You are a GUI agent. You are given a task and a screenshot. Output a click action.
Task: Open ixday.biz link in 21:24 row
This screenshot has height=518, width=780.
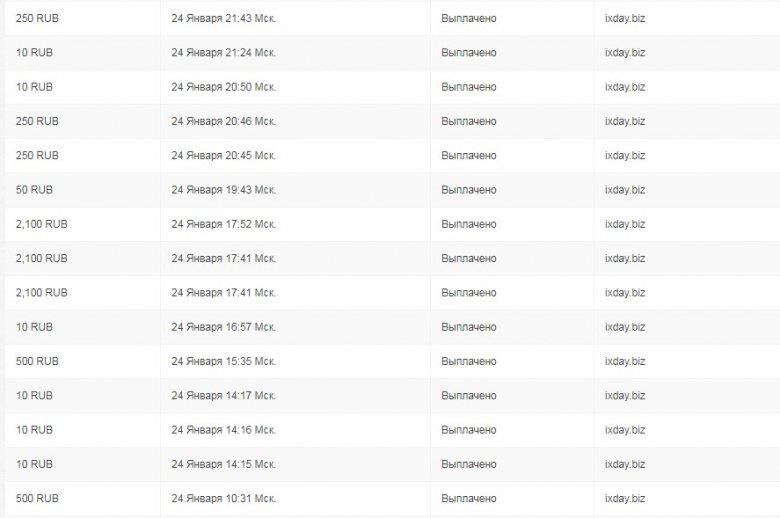[625, 53]
